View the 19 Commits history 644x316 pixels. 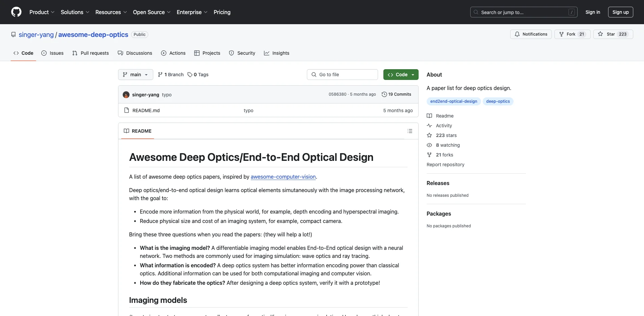396,94
